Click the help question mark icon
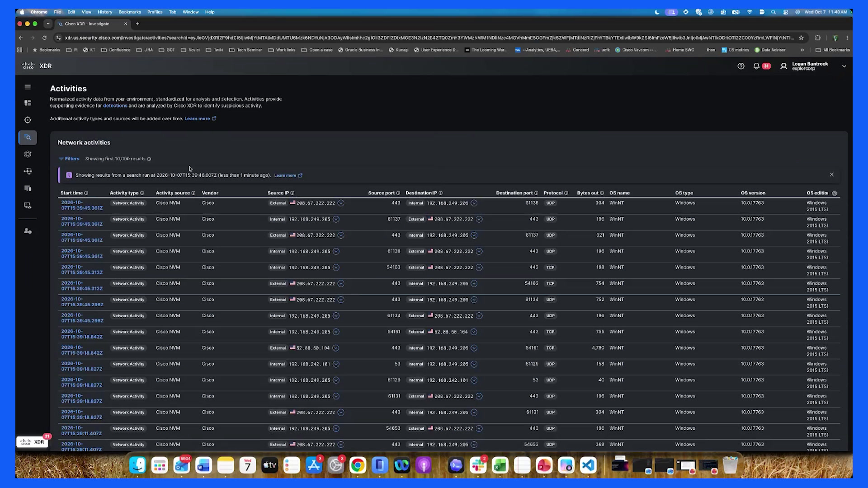This screenshot has height=488, width=868. (741, 66)
